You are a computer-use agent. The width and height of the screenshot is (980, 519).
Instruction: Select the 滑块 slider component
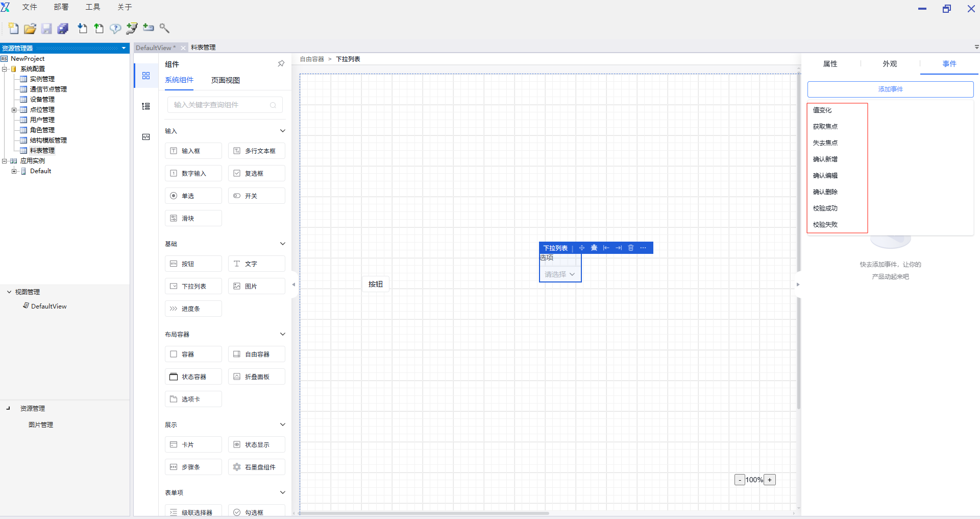point(193,218)
